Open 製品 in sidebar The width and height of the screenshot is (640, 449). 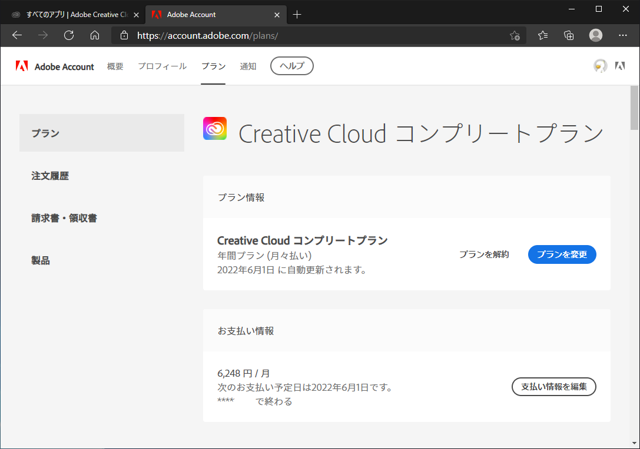(40, 260)
